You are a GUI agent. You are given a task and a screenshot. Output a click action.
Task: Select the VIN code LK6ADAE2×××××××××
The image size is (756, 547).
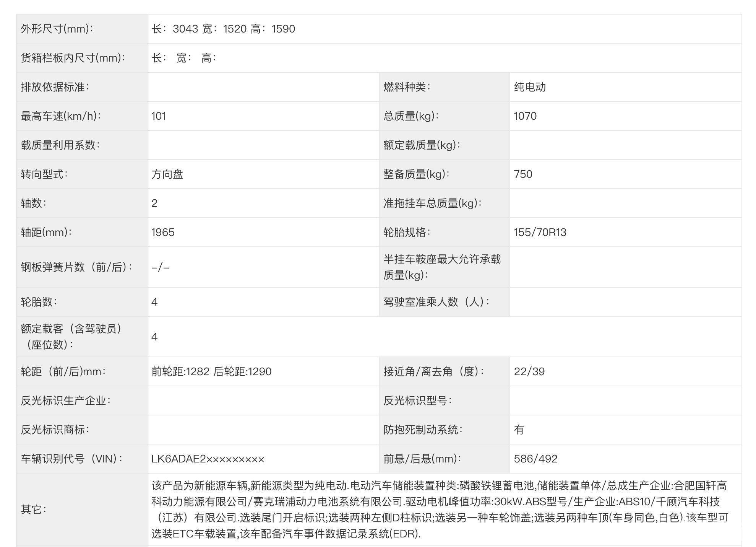point(208,459)
